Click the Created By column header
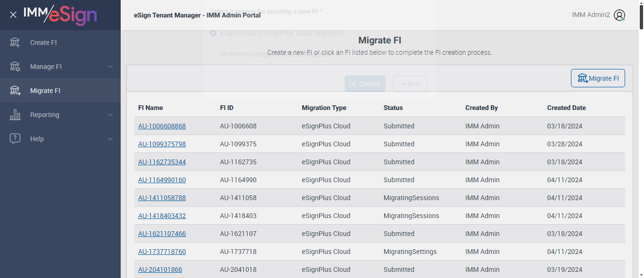Viewport: 644px width, 278px height. click(x=481, y=108)
